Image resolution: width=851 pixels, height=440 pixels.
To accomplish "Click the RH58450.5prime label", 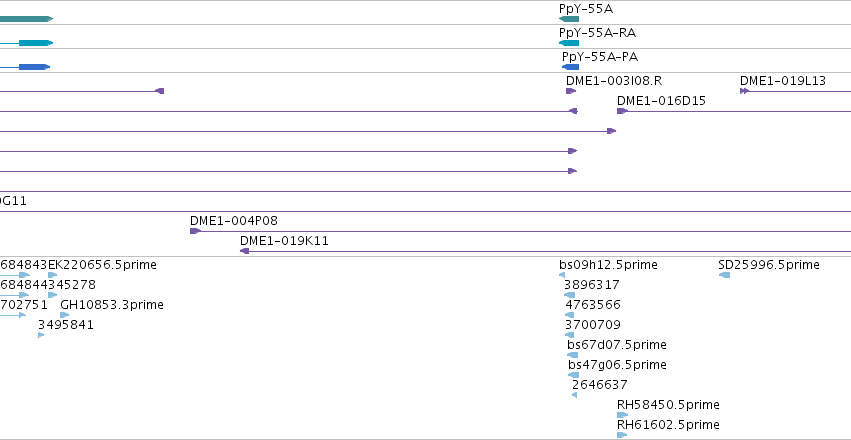I will tap(668, 405).
